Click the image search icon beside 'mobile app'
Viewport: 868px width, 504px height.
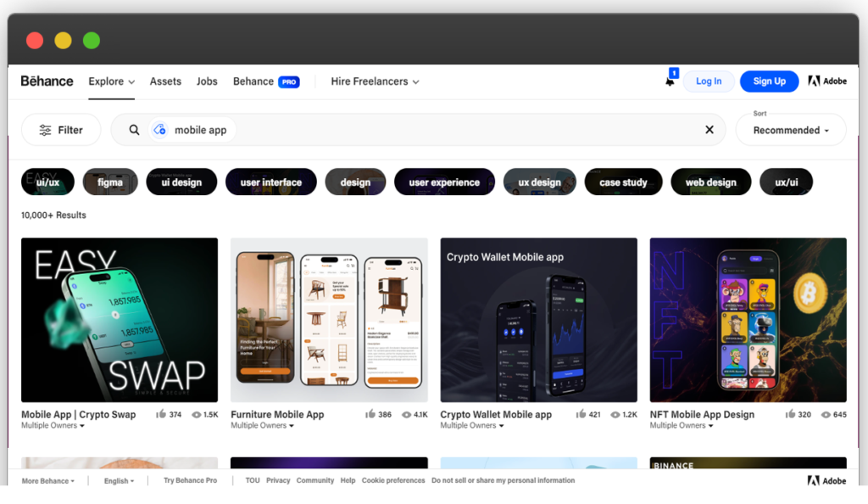click(x=159, y=130)
